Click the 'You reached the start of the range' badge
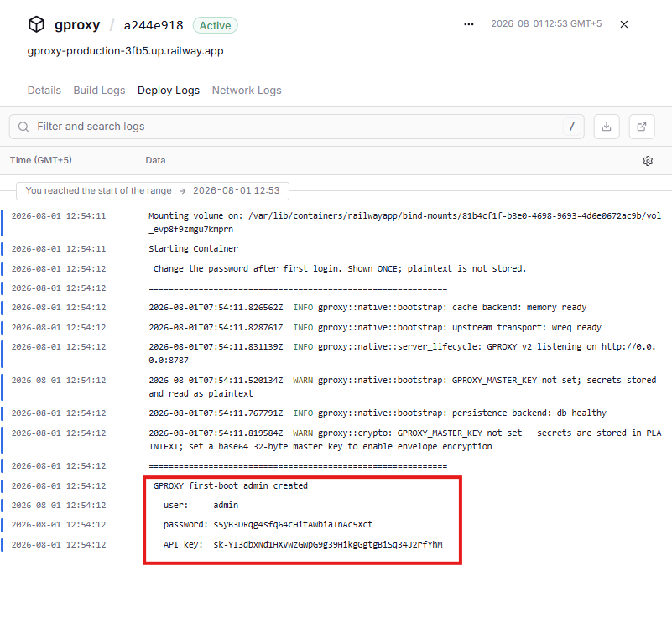Screen dimensions: 672x628 point(153,190)
